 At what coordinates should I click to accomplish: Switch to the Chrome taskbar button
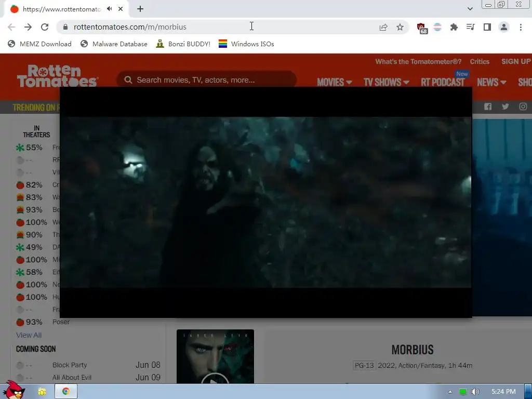(x=66, y=392)
